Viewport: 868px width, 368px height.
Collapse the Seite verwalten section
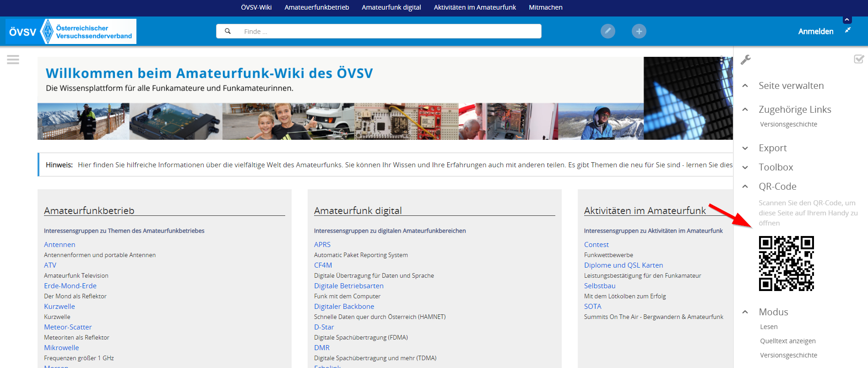point(791,86)
